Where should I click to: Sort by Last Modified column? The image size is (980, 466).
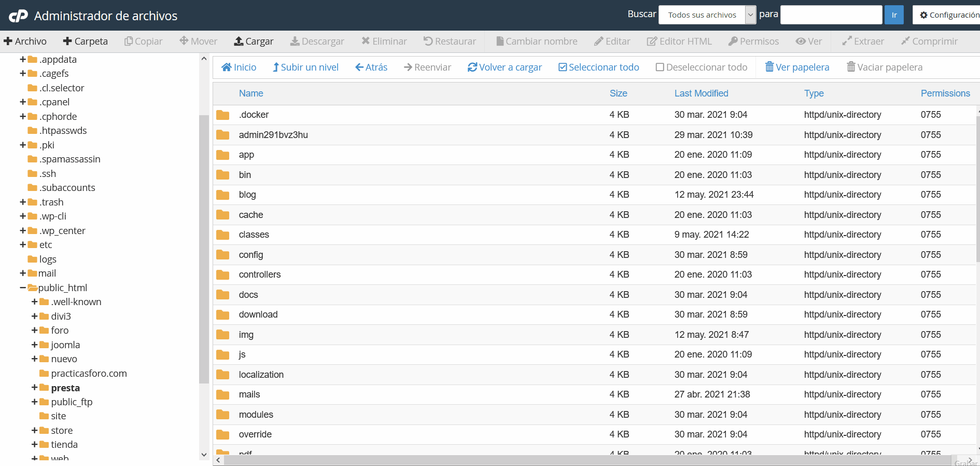pos(701,93)
